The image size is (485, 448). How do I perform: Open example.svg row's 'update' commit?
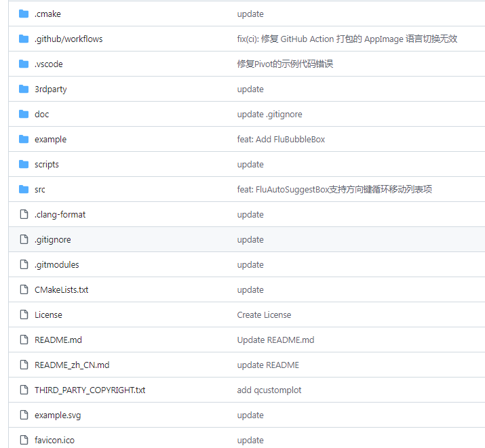click(250, 415)
